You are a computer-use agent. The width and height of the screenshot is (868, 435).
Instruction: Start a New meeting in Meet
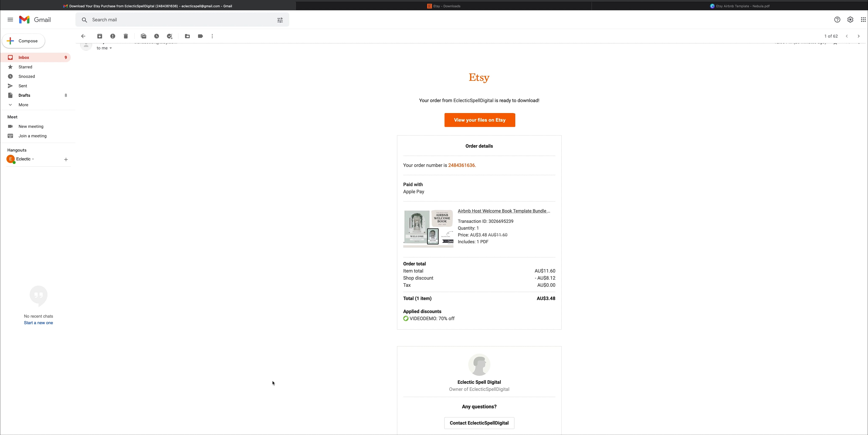click(x=31, y=126)
